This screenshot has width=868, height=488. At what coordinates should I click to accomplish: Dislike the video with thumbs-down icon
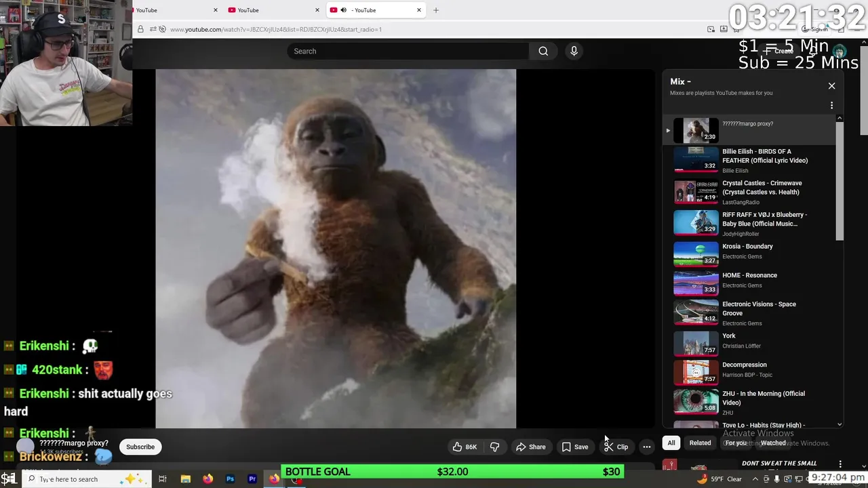coord(495,447)
